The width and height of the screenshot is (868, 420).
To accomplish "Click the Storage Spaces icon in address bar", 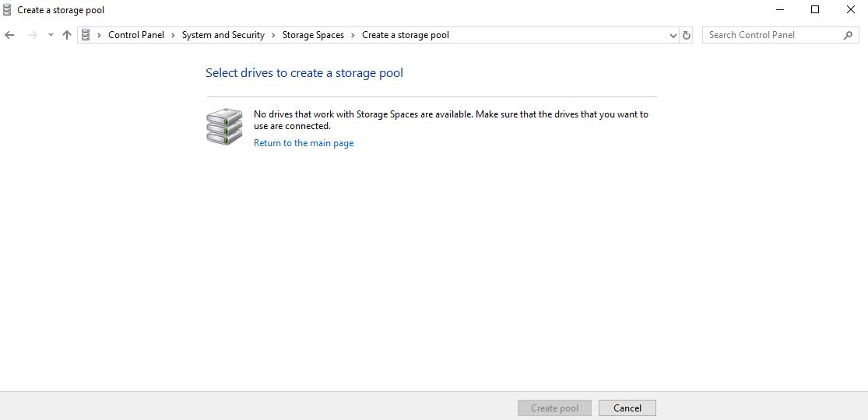I will pyautogui.click(x=86, y=35).
